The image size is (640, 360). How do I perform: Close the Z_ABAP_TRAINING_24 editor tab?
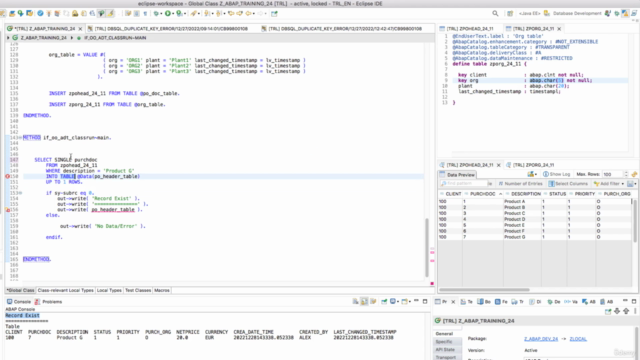[80, 29]
